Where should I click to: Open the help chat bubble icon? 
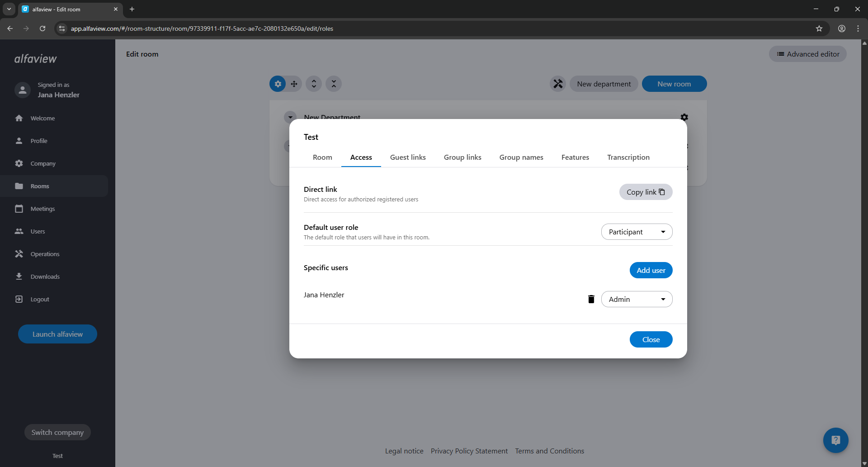pos(835,440)
